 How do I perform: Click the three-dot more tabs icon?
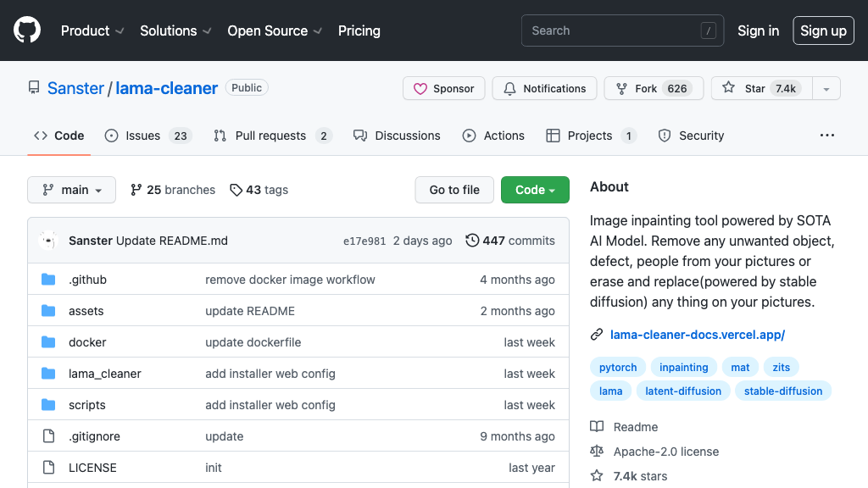826,136
